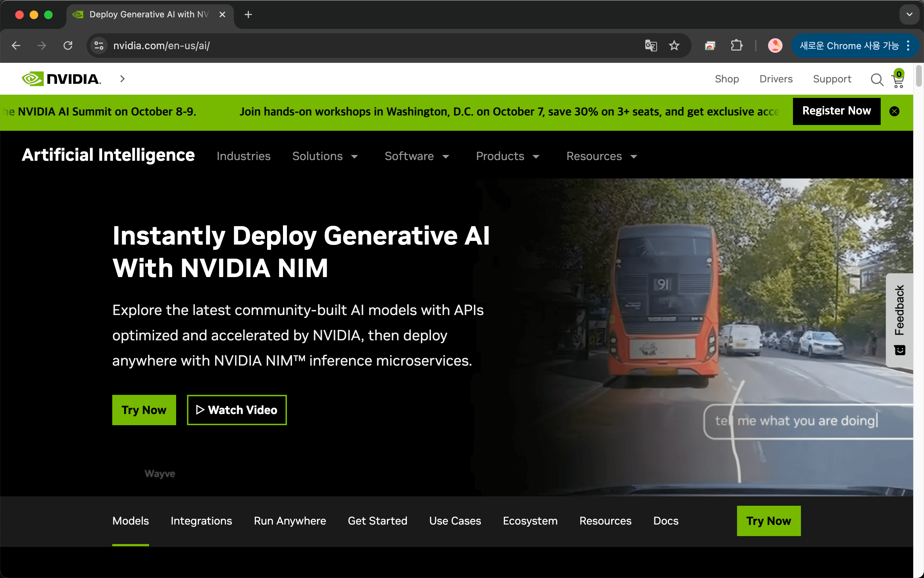Select the Resources tab in bottom bar
Image resolution: width=924 pixels, height=578 pixels.
(x=605, y=521)
